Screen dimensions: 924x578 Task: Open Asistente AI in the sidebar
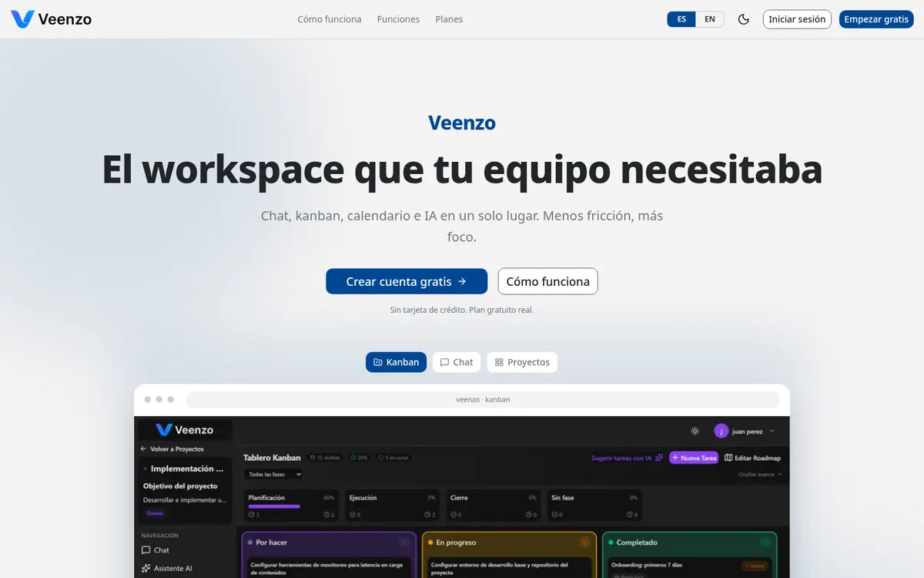(167, 569)
